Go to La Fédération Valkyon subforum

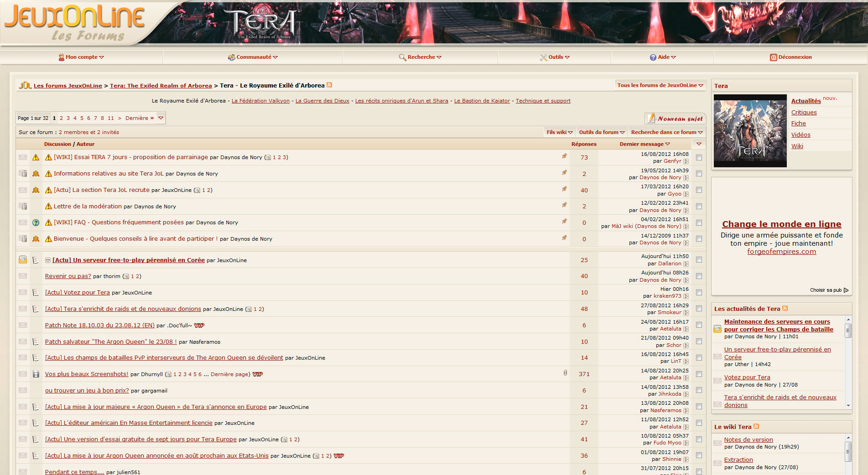pos(260,101)
